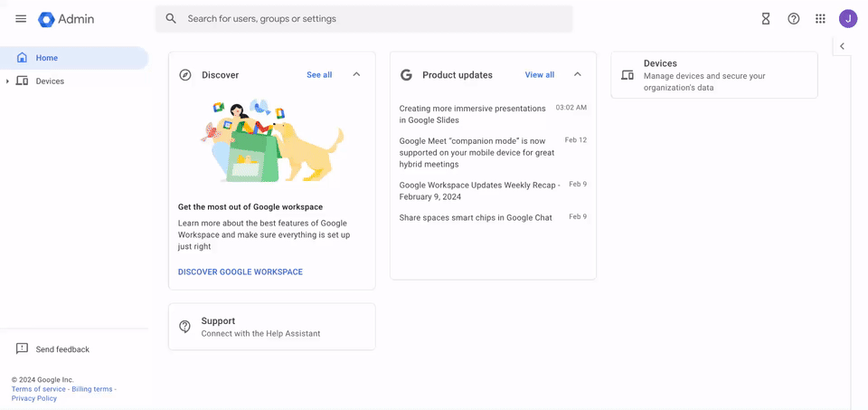This screenshot has height=410, width=868.
Task: Focus the search for users field
Action: [363, 19]
